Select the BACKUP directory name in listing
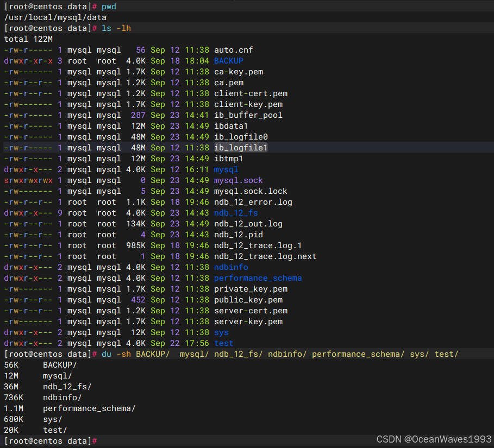 point(229,61)
